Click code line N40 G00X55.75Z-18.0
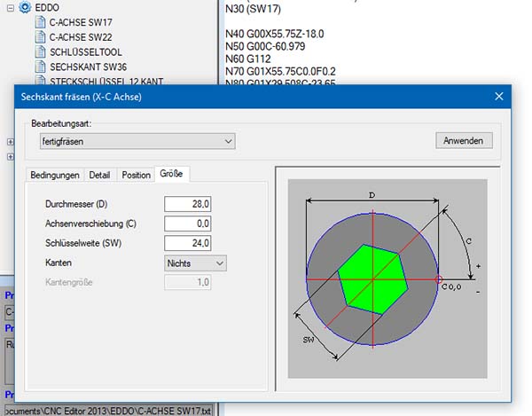The width and height of the screenshot is (532, 416). (275, 34)
